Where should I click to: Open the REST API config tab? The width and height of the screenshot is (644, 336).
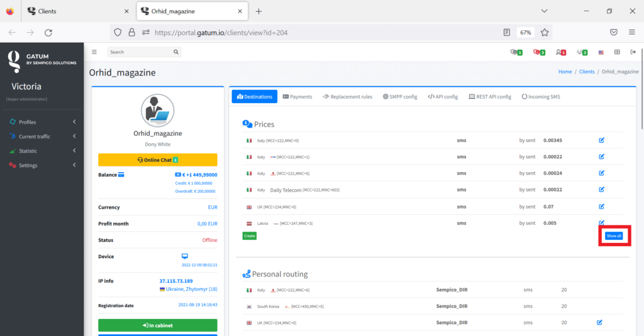click(490, 97)
